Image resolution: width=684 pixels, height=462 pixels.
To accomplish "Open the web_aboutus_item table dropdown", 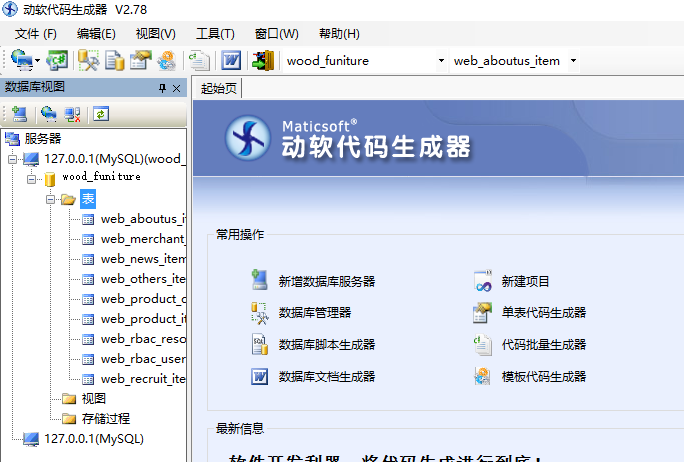I will (573, 61).
